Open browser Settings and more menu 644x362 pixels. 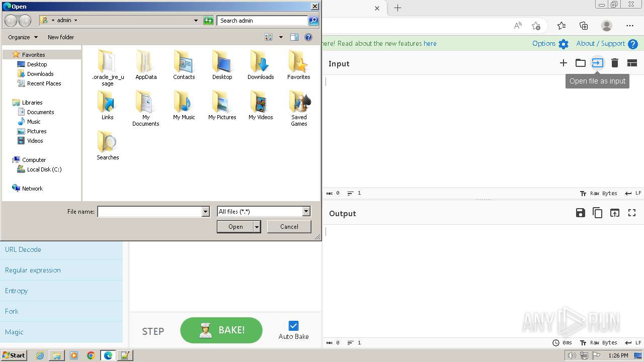point(630,26)
